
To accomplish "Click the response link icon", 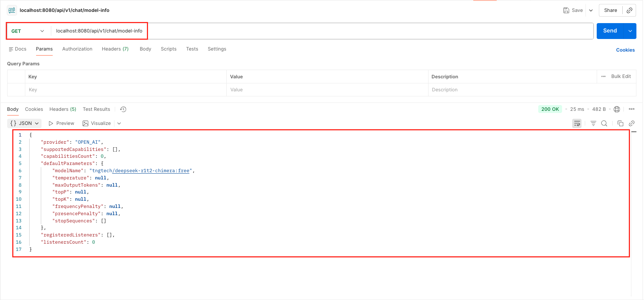I will (631, 123).
